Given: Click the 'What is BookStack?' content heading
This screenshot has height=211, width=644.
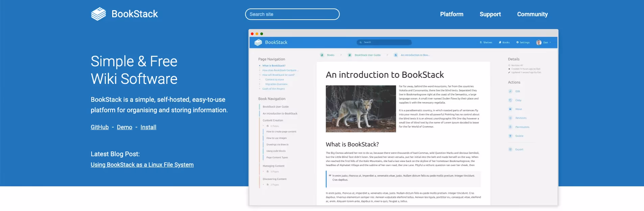Looking at the screenshot, I should click(x=352, y=144).
